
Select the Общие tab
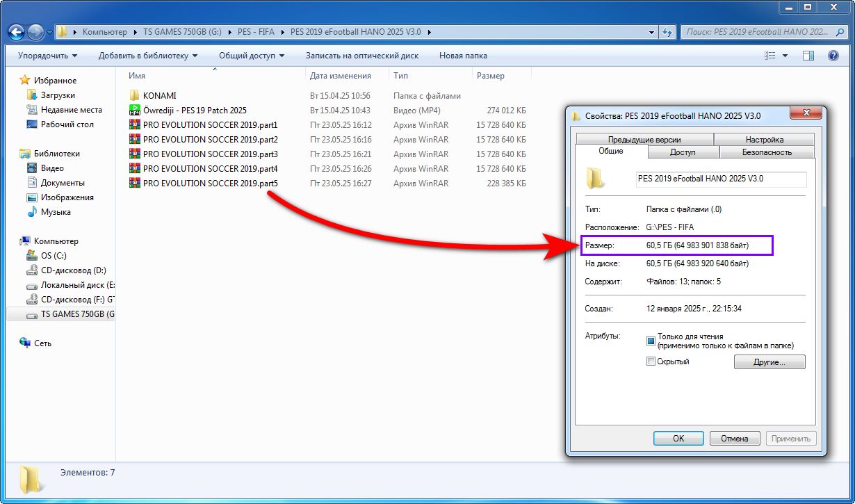coord(611,151)
